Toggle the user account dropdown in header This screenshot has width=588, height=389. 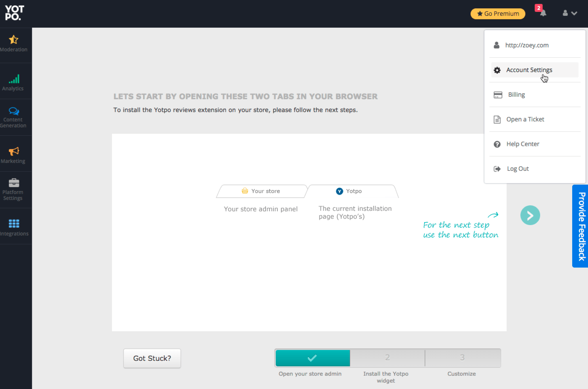click(570, 13)
